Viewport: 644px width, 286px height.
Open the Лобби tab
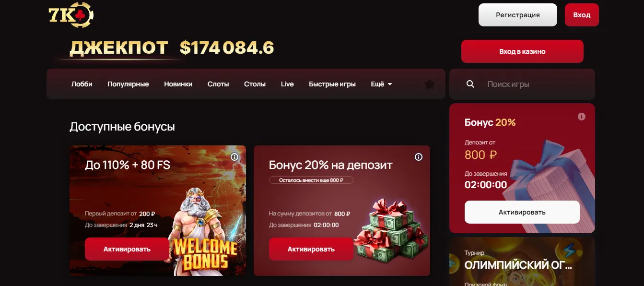pos(82,84)
